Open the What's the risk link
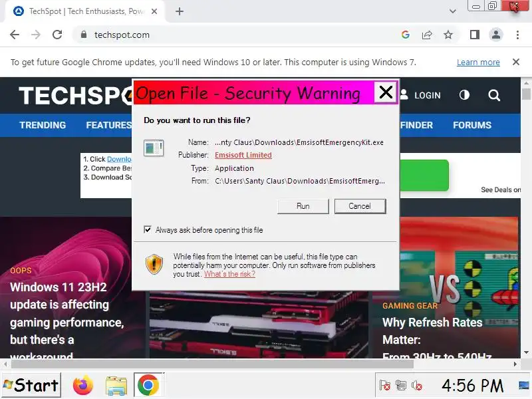The width and height of the screenshot is (532, 399). pos(229,274)
